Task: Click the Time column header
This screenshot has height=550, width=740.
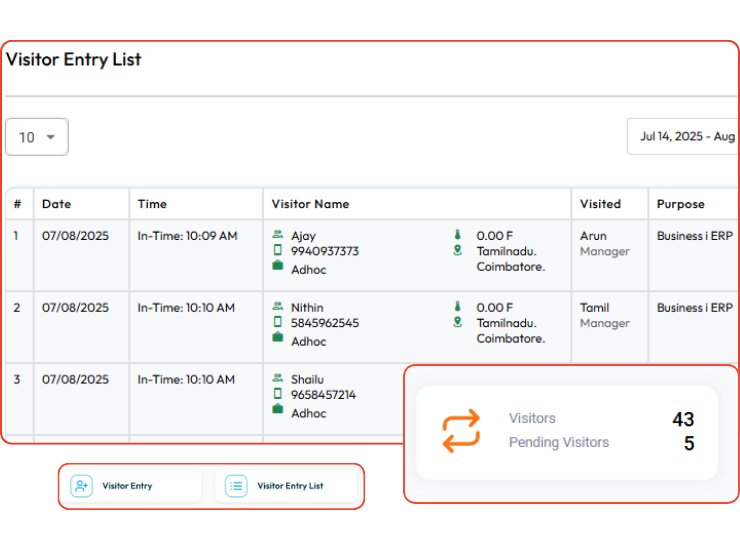Action: click(152, 204)
